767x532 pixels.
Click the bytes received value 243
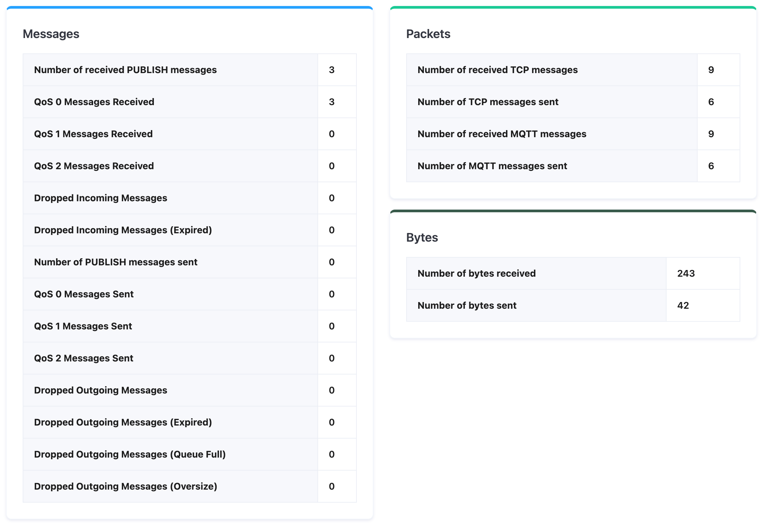point(686,273)
